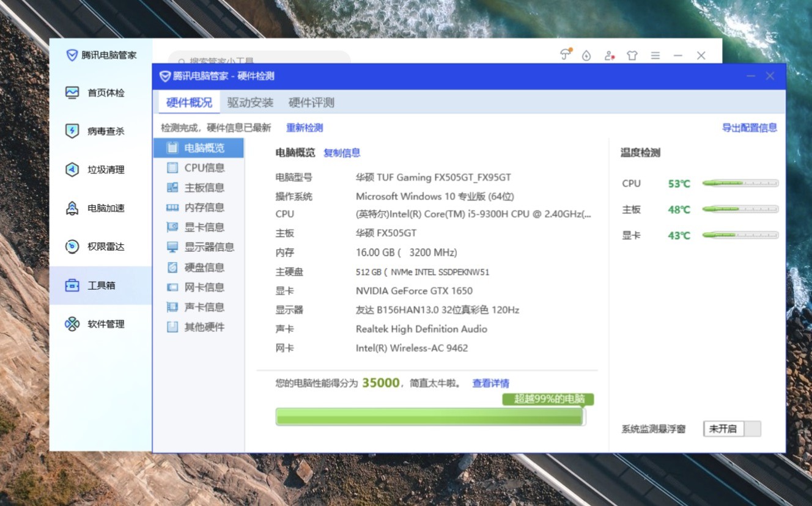
Task: Click 导出配置信息 link
Action: point(749,128)
